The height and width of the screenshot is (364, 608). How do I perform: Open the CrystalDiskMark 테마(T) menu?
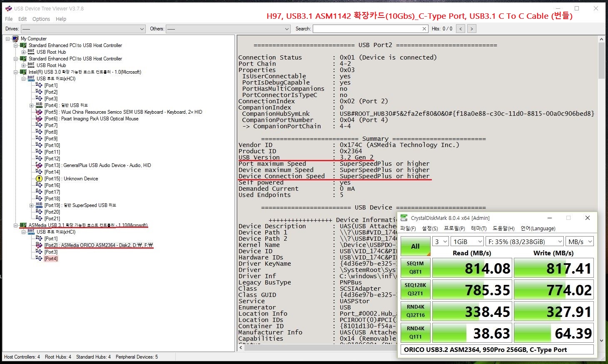(x=479, y=229)
